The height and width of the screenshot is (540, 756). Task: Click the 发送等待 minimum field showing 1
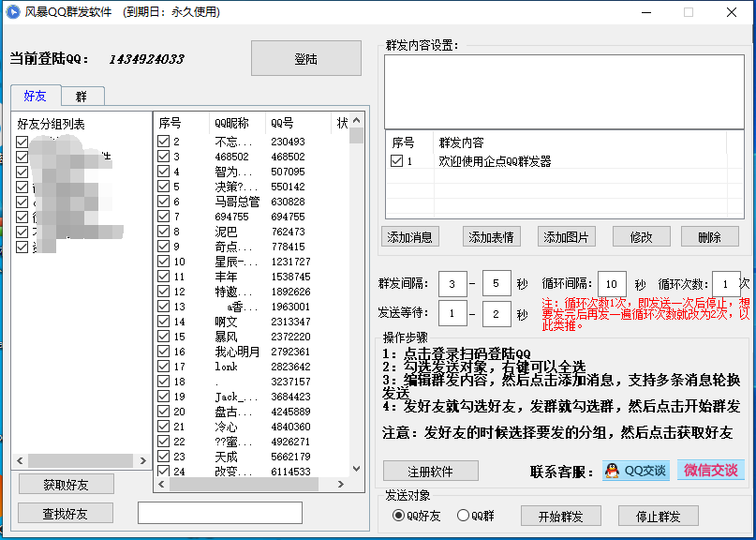point(452,313)
